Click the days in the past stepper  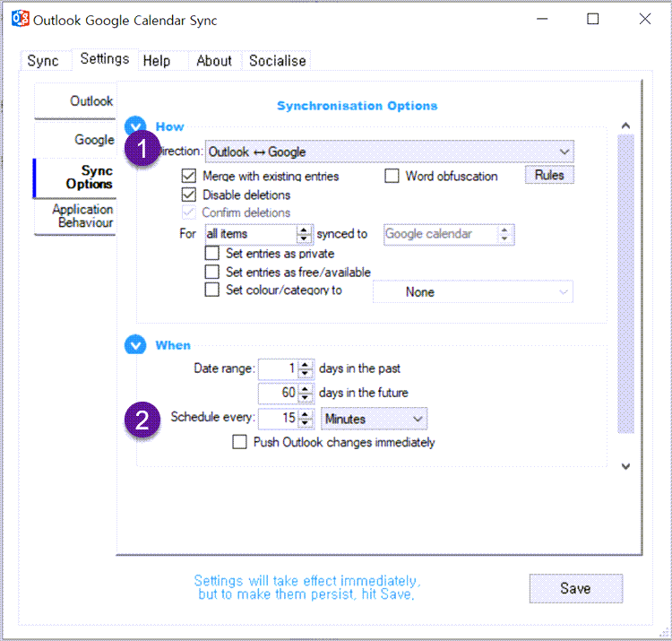point(305,368)
